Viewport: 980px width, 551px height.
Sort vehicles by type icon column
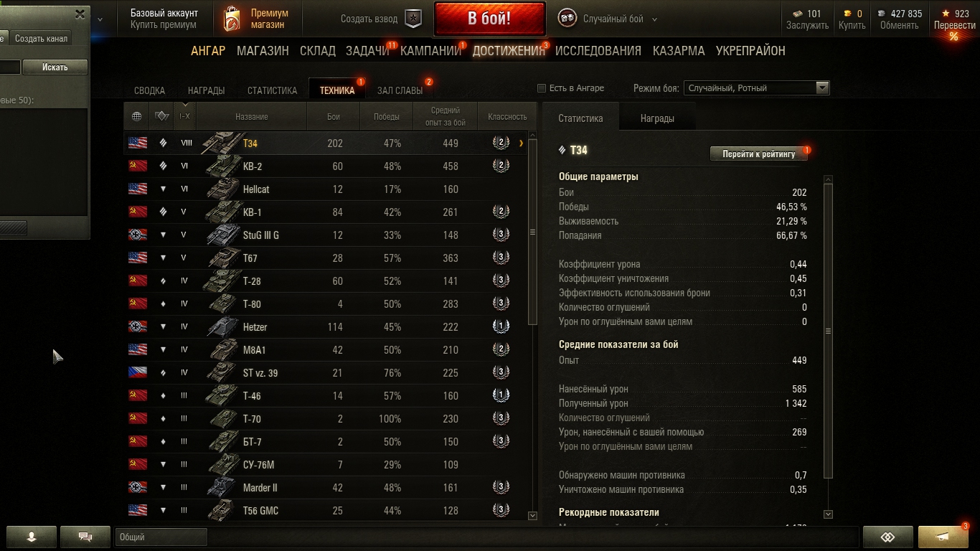(162, 116)
